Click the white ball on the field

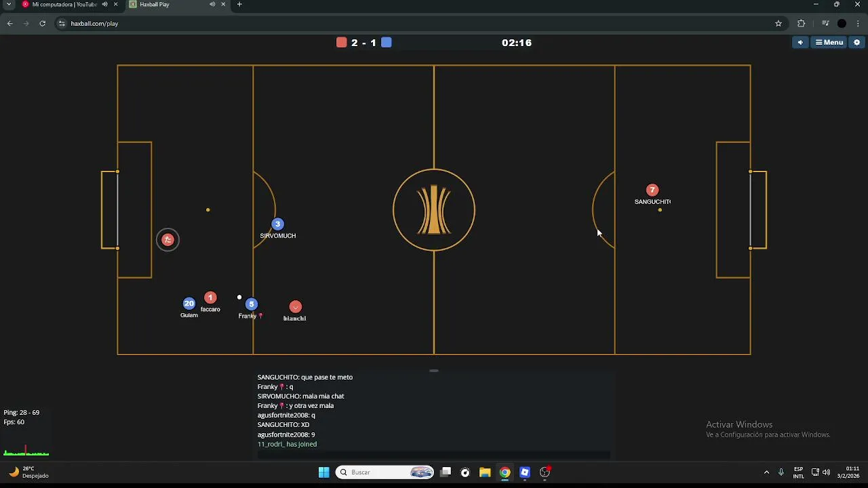tap(239, 298)
